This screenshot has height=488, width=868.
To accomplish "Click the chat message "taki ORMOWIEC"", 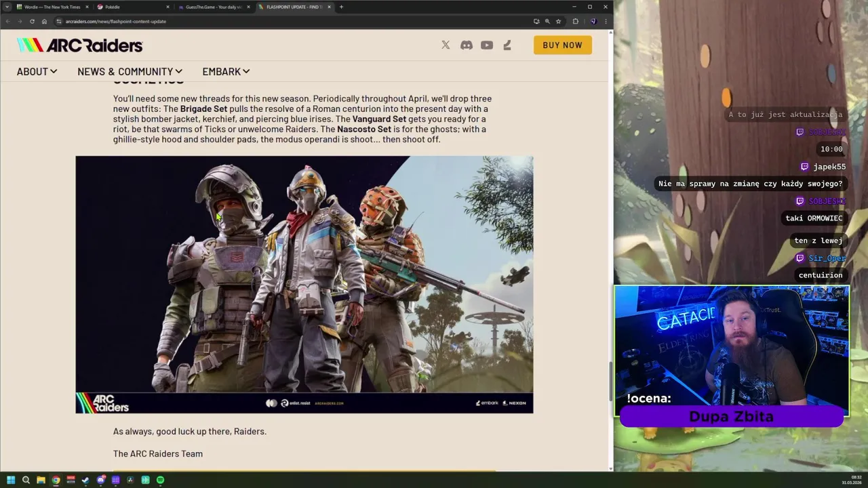I will click(814, 218).
